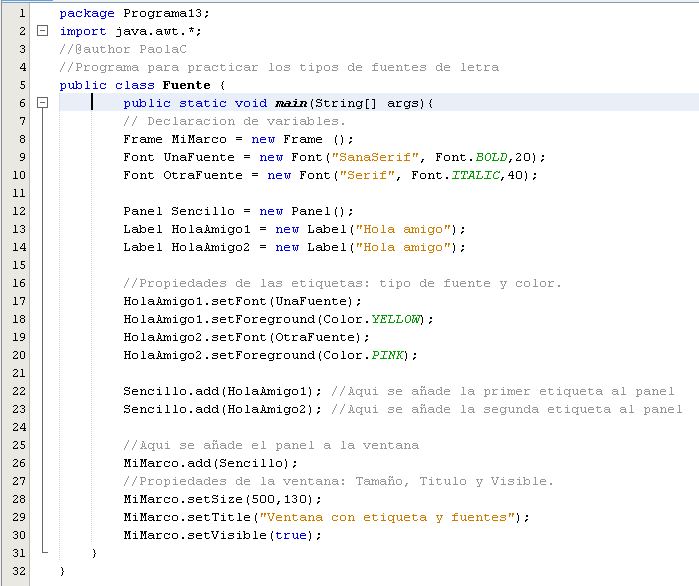The image size is (699, 586).
Task: Click "Ventana con etiqueta y fuentes" string
Action: [387, 517]
